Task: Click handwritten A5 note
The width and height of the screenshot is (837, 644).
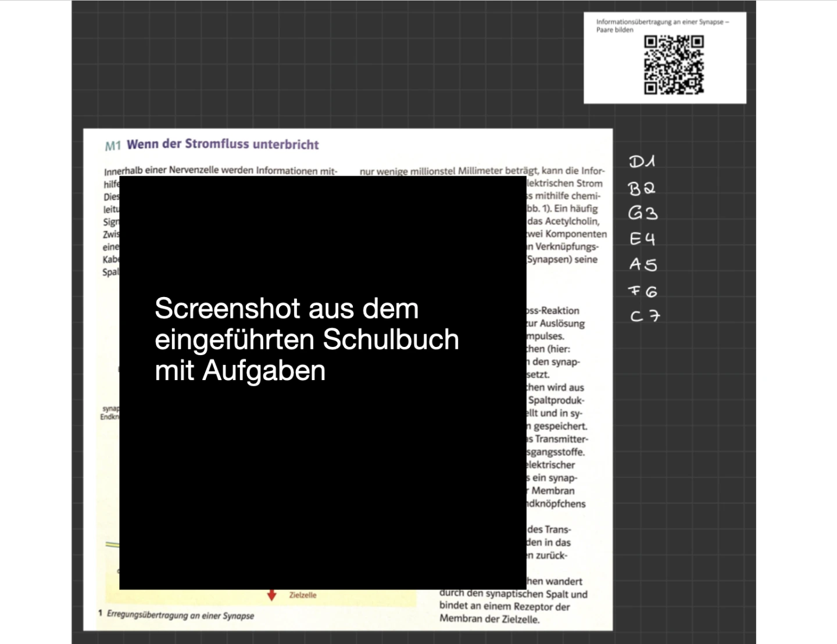Action: point(643,265)
